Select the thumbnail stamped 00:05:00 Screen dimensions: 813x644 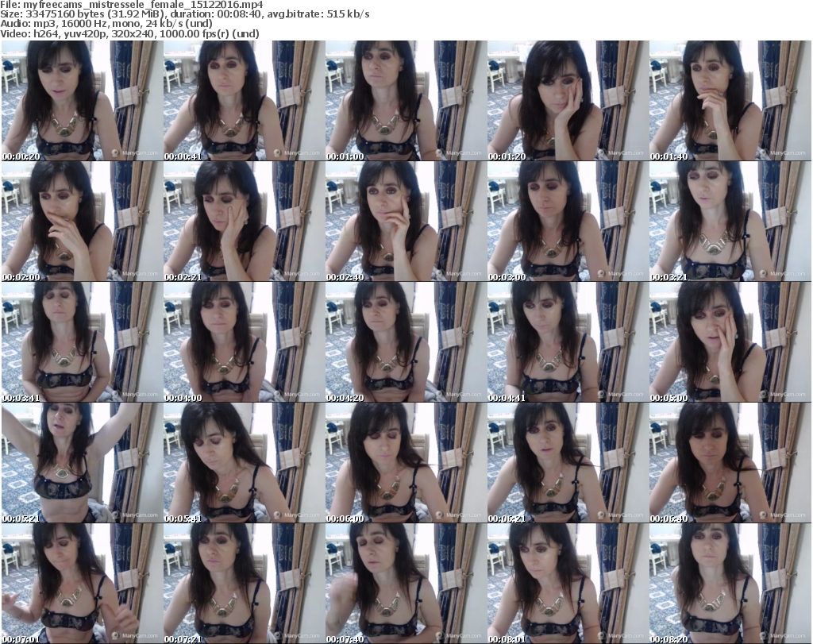point(730,341)
